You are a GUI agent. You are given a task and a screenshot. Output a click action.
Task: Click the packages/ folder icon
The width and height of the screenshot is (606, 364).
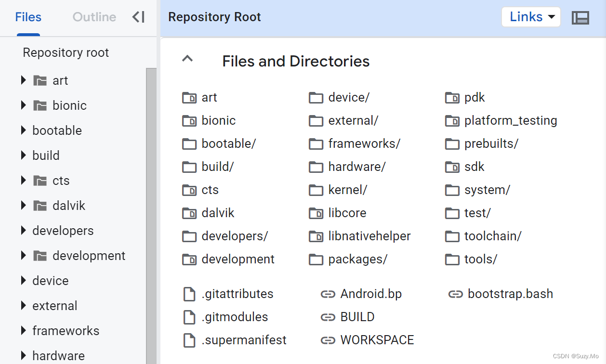click(x=316, y=260)
